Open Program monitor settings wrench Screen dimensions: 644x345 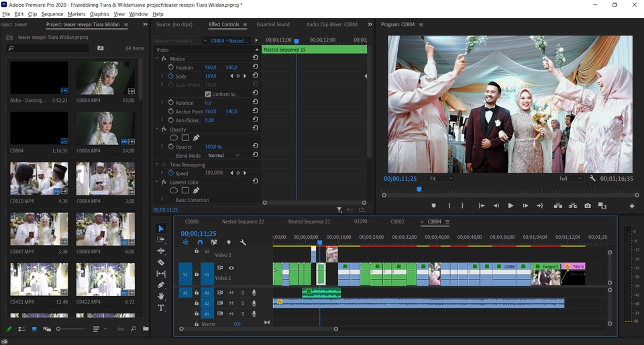pos(592,179)
